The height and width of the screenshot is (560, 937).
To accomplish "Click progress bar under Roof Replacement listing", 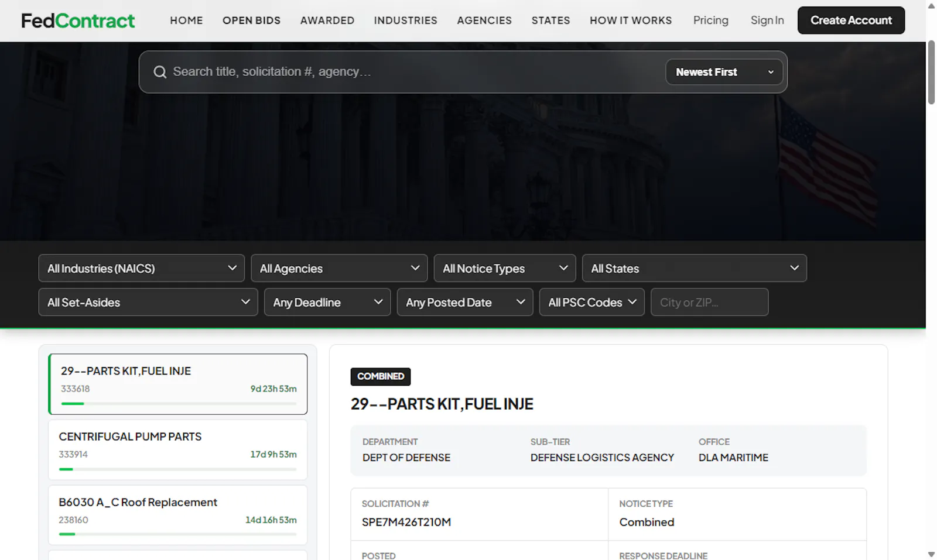I will pos(177,534).
